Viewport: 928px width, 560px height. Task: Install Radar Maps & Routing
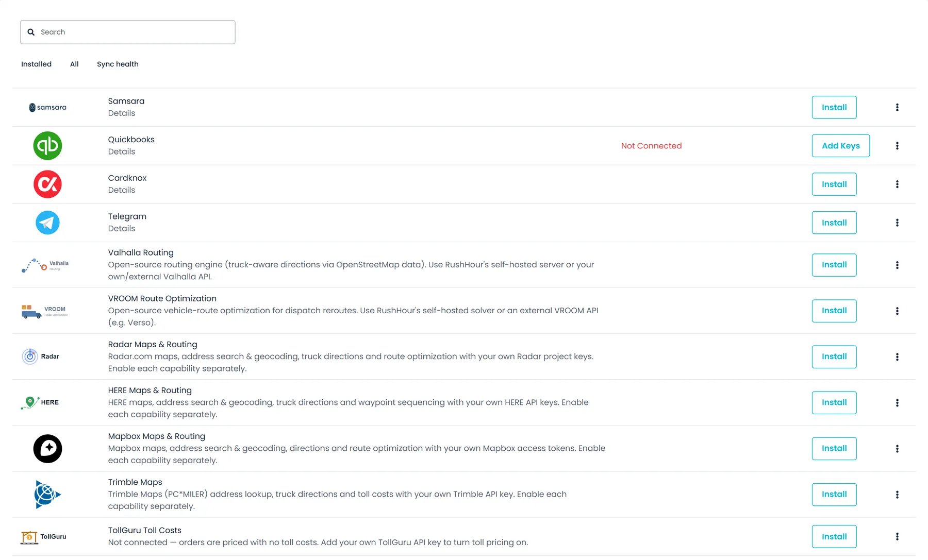click(834, 357)
